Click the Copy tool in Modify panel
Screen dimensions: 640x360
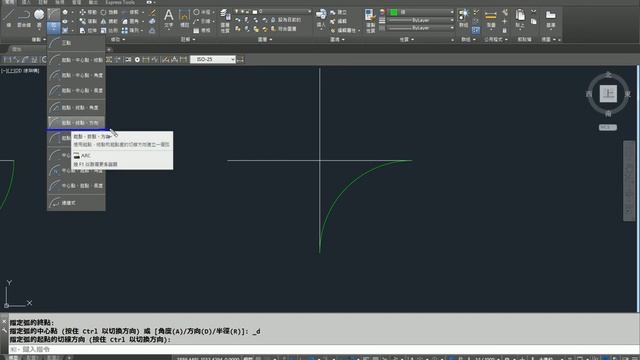[x=88, y=21]
